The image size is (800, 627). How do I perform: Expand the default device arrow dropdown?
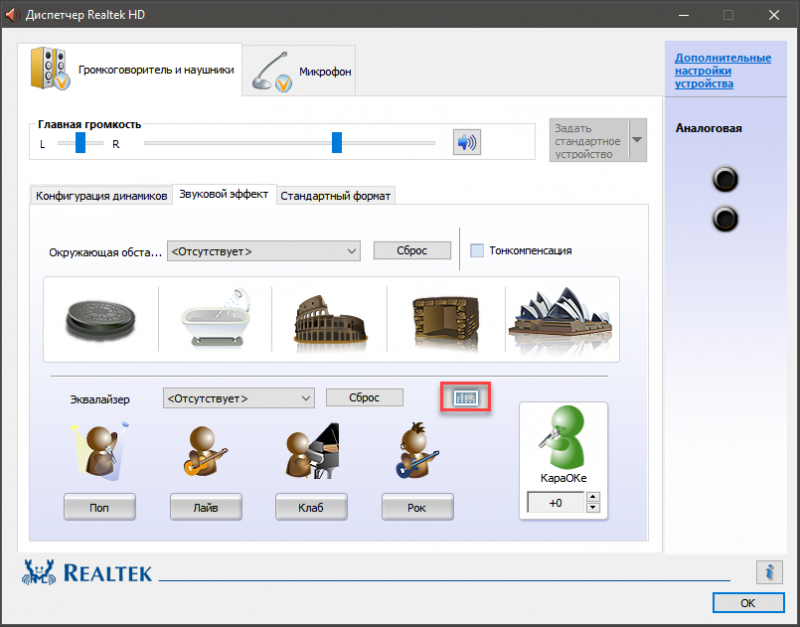pos(637,140)
